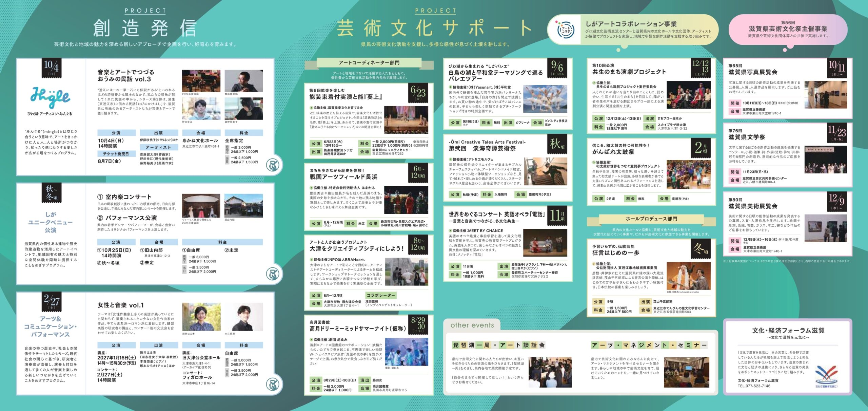Viewport: 868px width, 411px height.
Task: Click round badge icon on おうみの民話 card
Action: click(x=273, y=165)
